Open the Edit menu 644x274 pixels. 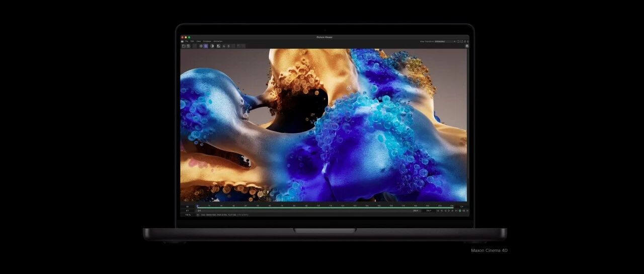(x=192, y=41)
